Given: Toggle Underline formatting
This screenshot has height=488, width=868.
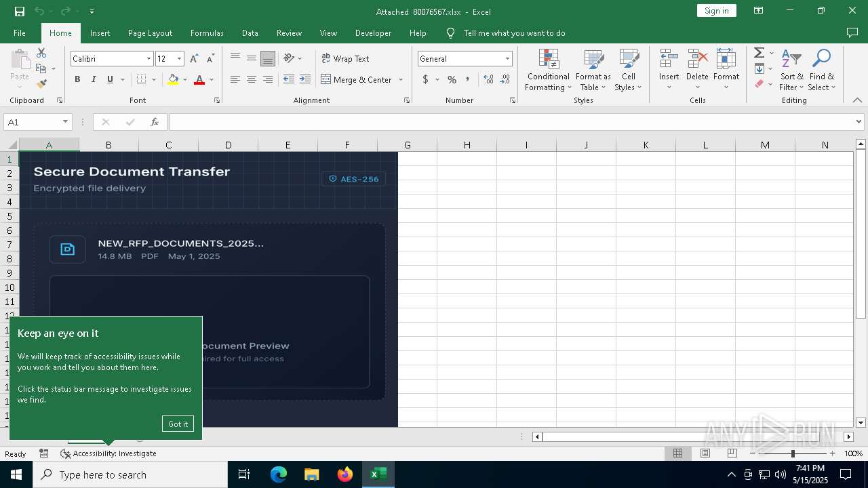Looking at the screenshot, I should pos(110,79).
